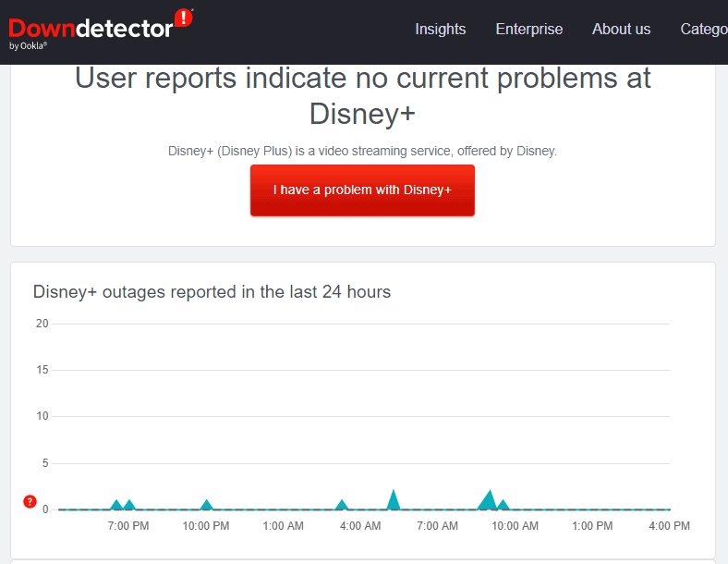
Task: Click the 10 value on the y-axis
Action: [x=42, y=416]
